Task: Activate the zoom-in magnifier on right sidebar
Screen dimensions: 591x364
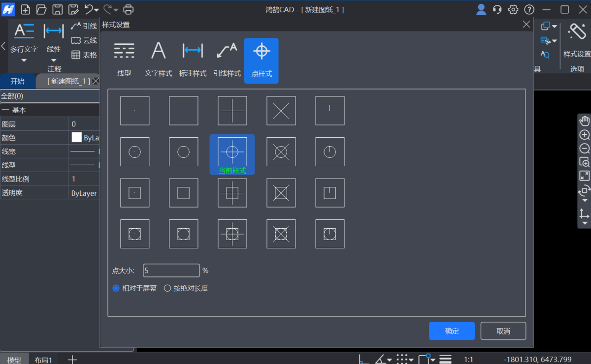Action: 584,134
